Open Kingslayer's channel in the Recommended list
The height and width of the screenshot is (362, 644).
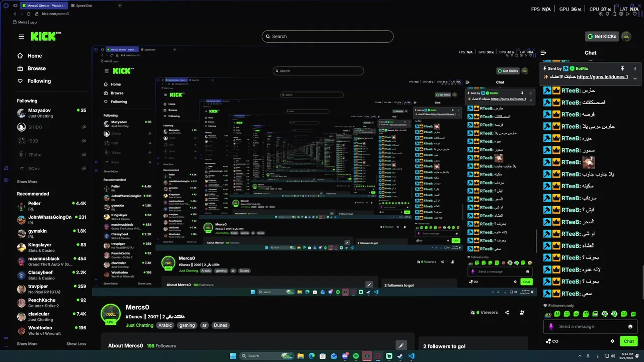51,247
